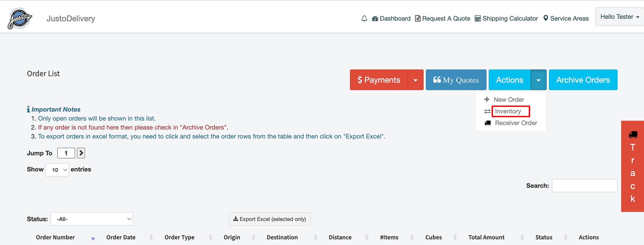Click the My Quotes button

[456, 80]
